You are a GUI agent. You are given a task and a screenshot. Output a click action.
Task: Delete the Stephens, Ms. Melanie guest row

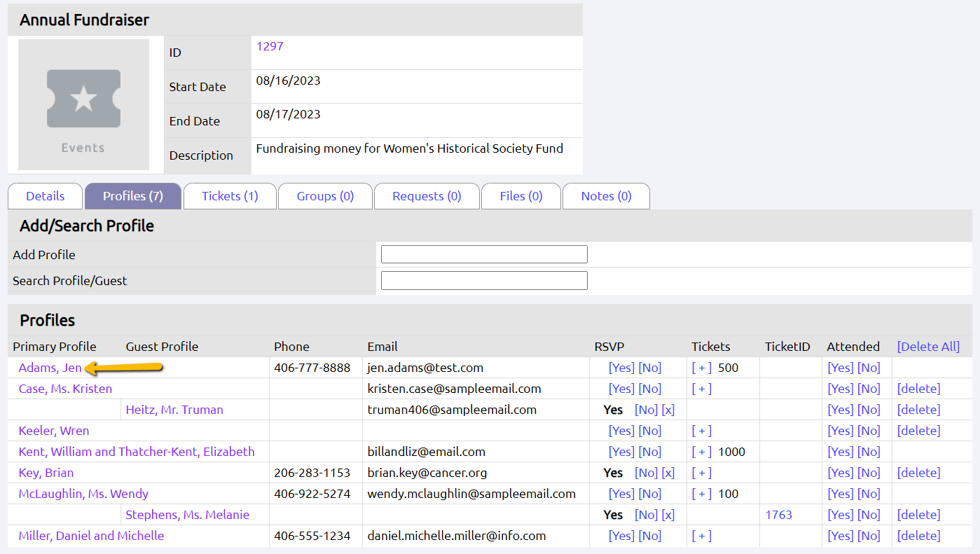(918, 515)
